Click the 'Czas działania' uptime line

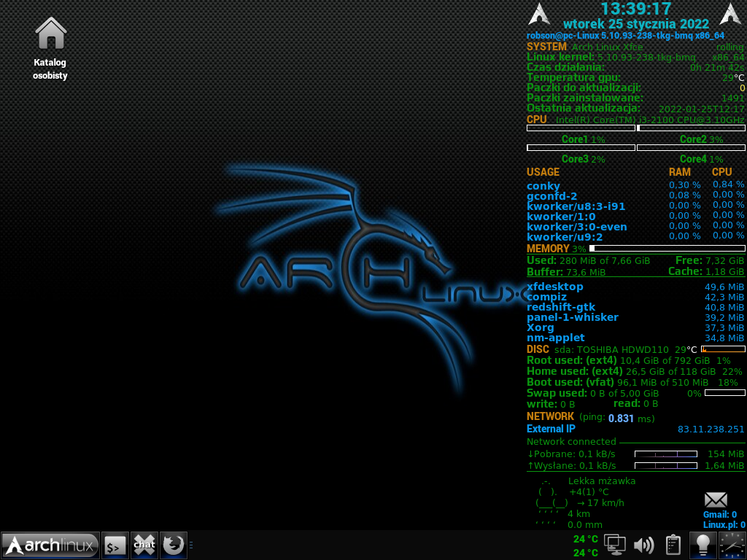[x=635, y=67]
